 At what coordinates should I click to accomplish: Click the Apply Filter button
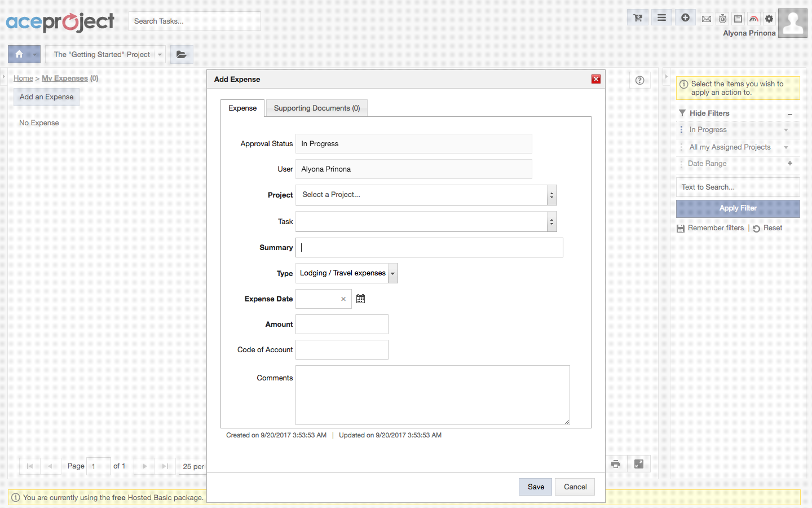coord(738,208)
